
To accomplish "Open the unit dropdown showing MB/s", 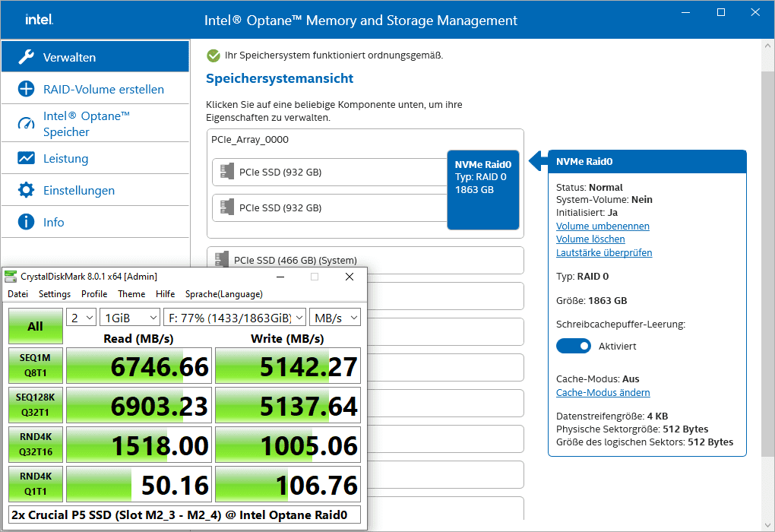I will 335,318.
